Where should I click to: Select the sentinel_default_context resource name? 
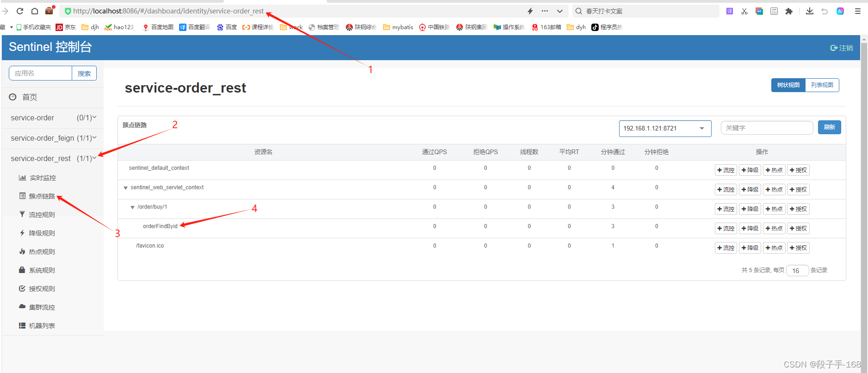159,168
